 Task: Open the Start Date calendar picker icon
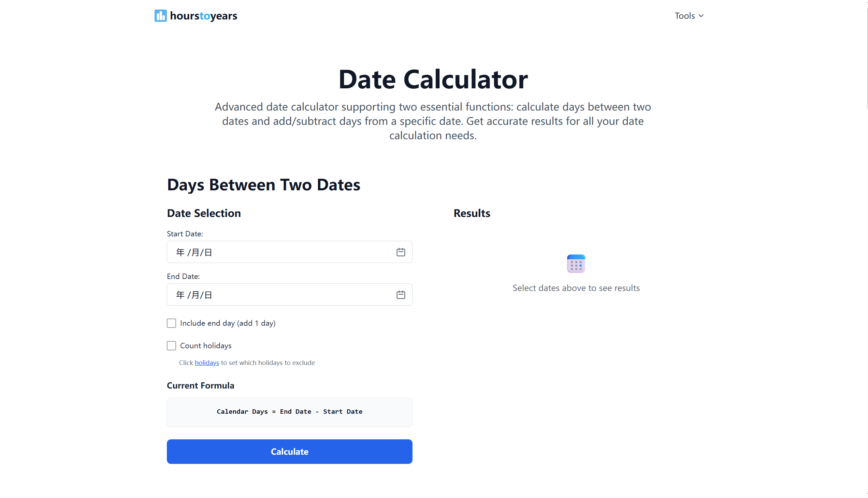pos(401,252)
